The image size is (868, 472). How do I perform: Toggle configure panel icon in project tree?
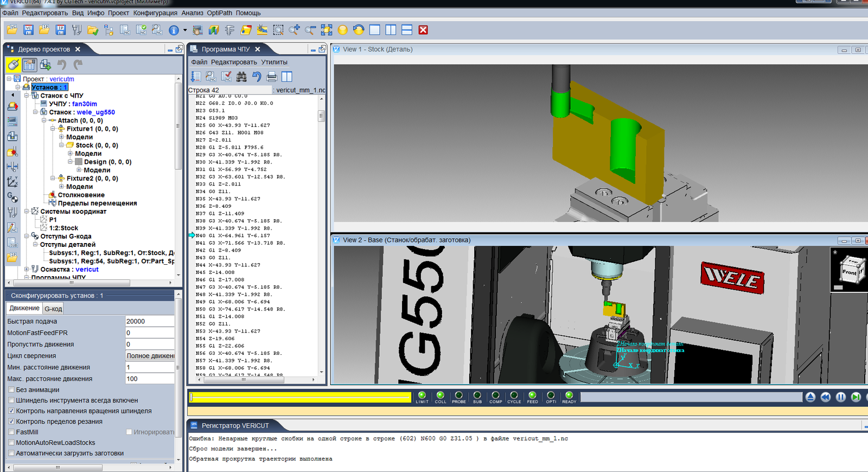29,65
